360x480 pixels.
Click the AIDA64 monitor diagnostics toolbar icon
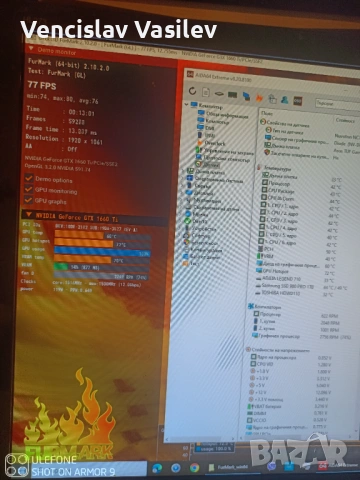tap(246, 96)
